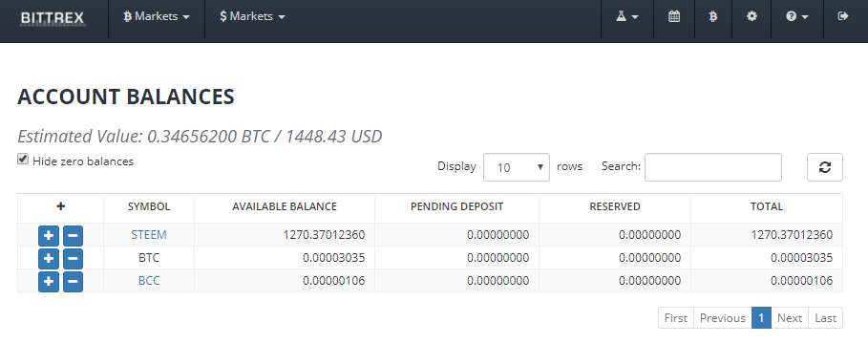Sort by SYMBOL column header
The height and width of the screenshot is (344, 868).
[149, 206]
